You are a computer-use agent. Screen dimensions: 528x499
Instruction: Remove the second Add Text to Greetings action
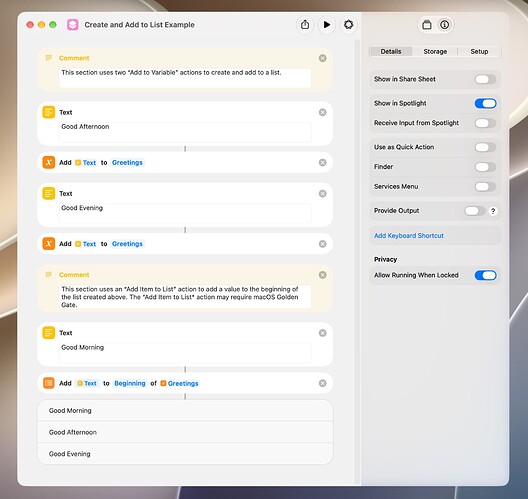(323, 244)
